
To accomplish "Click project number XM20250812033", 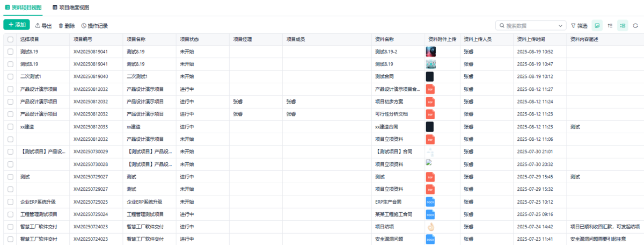I will point(91,127).
